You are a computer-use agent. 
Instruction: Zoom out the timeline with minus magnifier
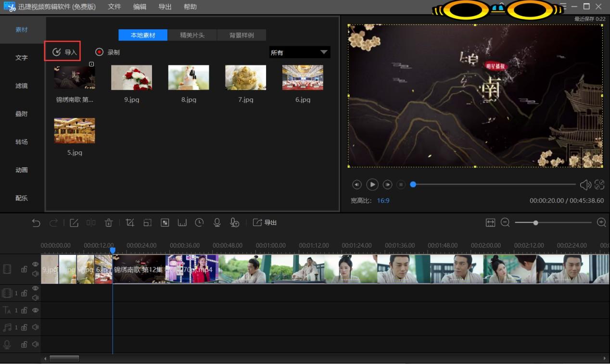pos(505,222)
